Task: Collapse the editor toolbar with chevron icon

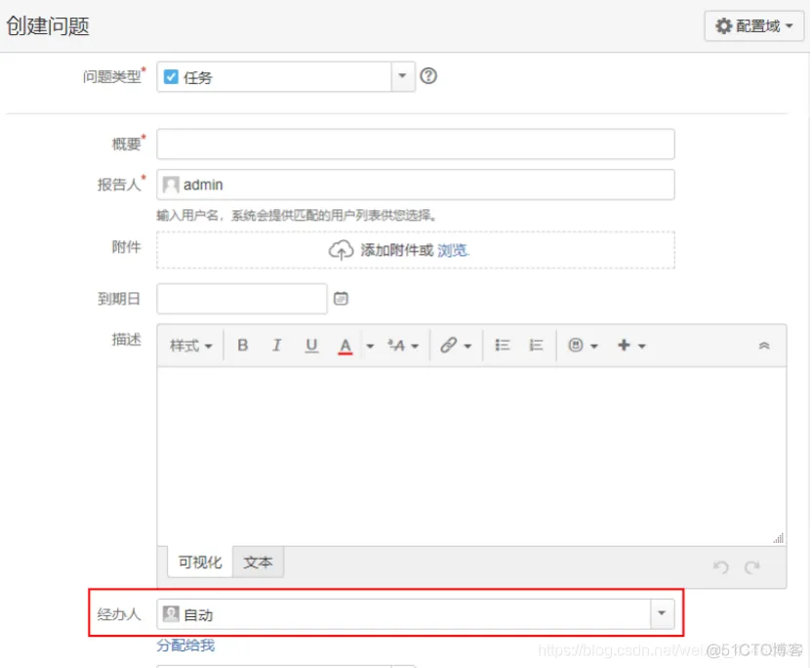Action: tap(764, 346)
